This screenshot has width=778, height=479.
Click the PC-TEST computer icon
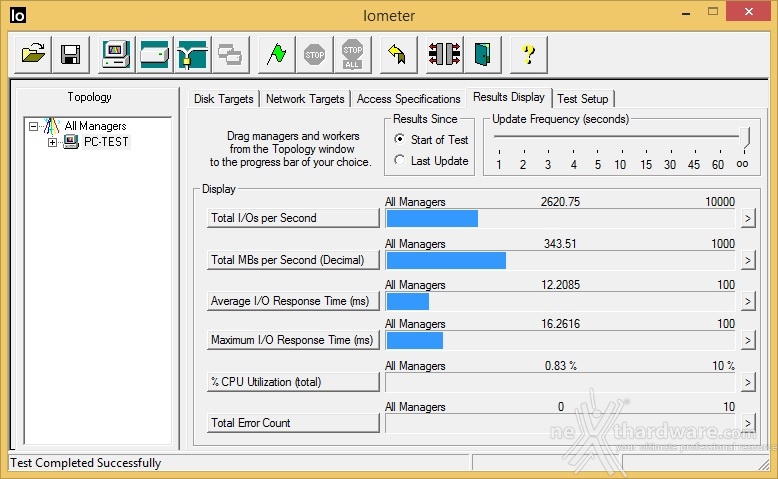[x=71, y=142]
